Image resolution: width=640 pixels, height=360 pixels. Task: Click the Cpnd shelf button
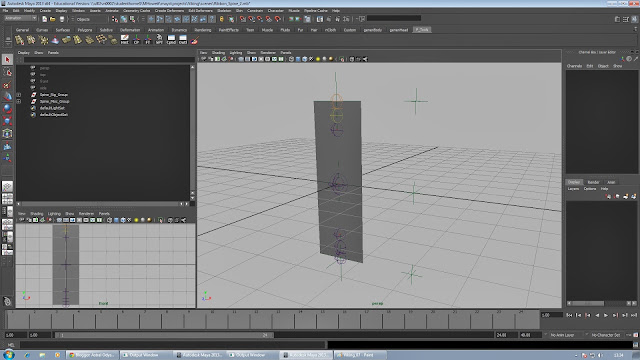[x=171, y=40]
